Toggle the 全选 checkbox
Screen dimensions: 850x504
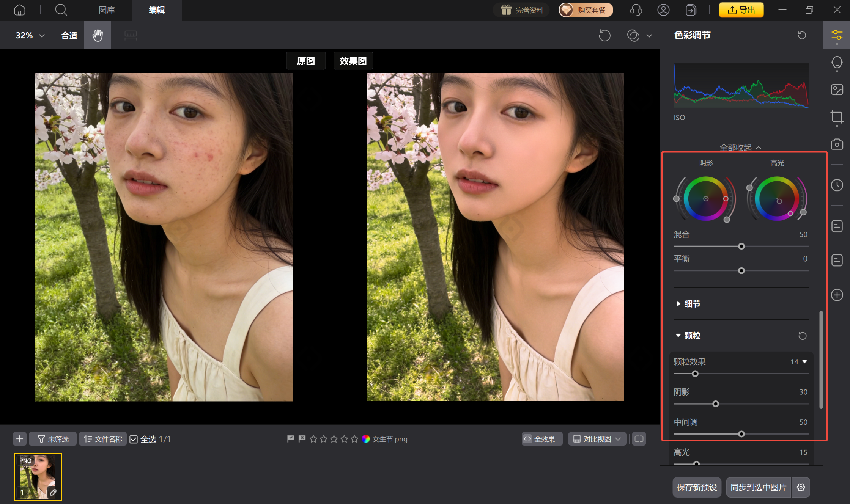134,439
